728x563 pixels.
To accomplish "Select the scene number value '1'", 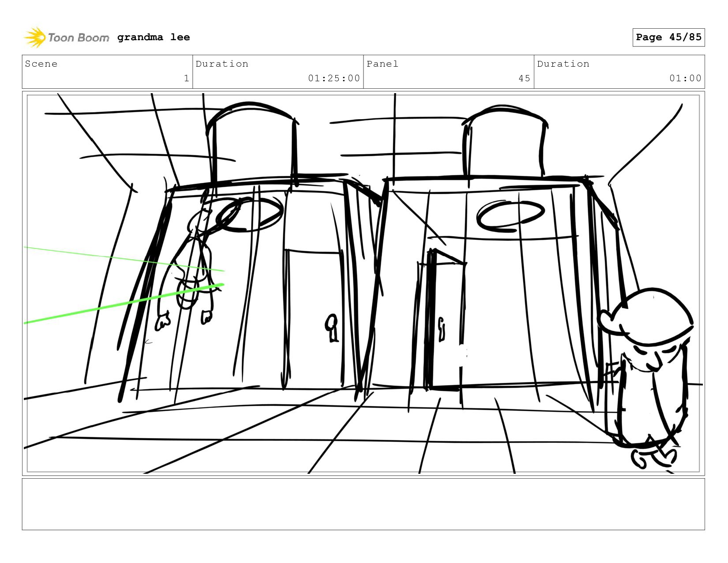I will tap(187, 78).
